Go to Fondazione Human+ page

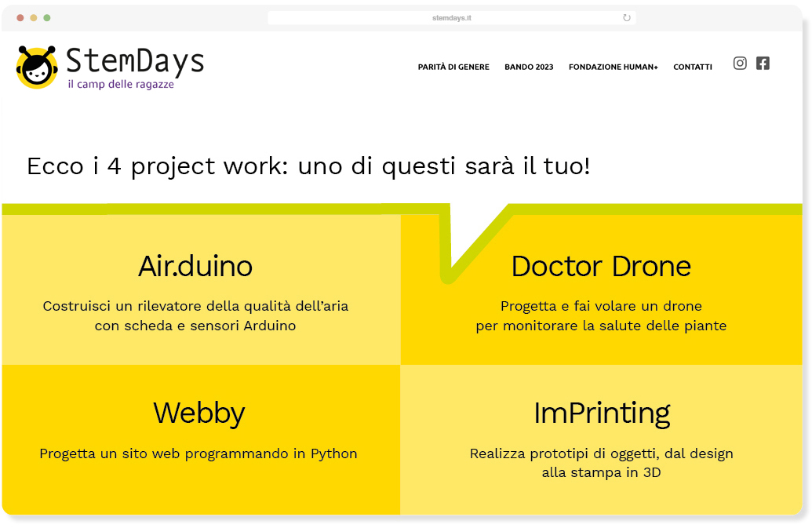click(614, 67)
